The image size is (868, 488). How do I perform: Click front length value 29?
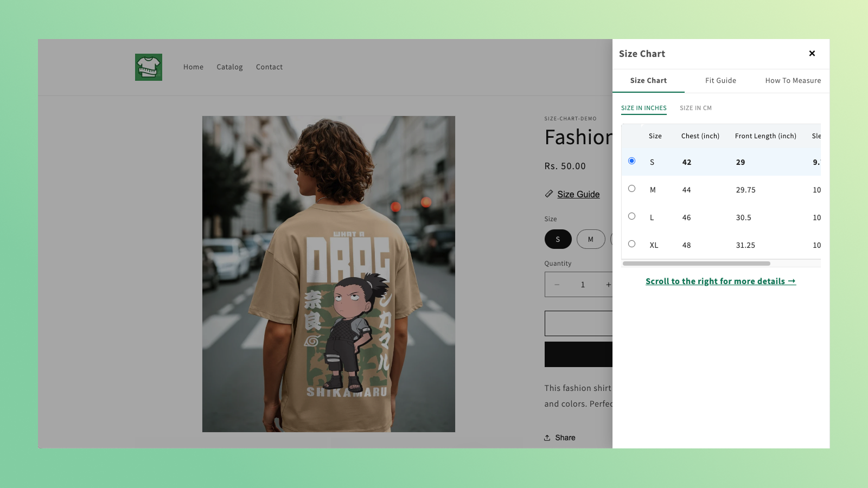coord(741,162)
